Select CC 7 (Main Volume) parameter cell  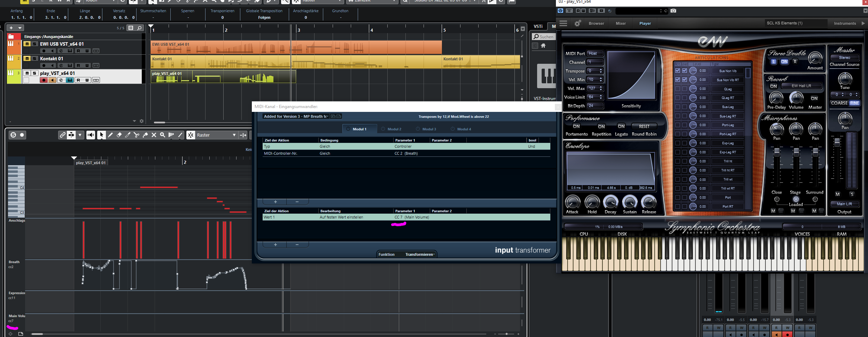[x=411, y=217]
